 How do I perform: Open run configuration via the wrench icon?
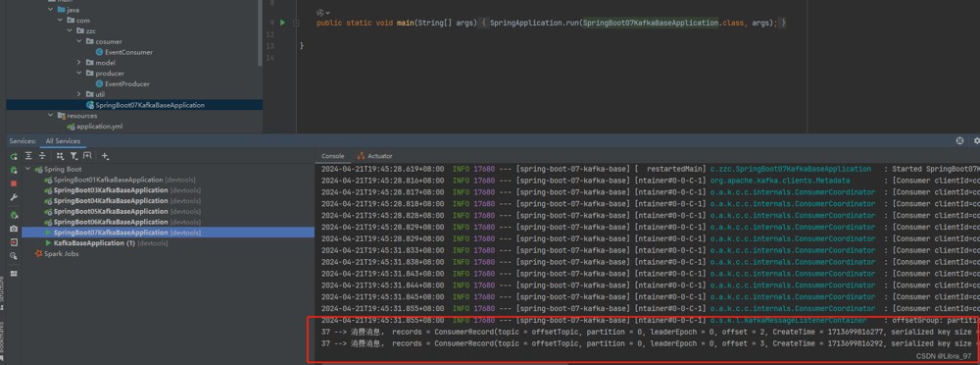pyautogui.click(x=14, y=197)
